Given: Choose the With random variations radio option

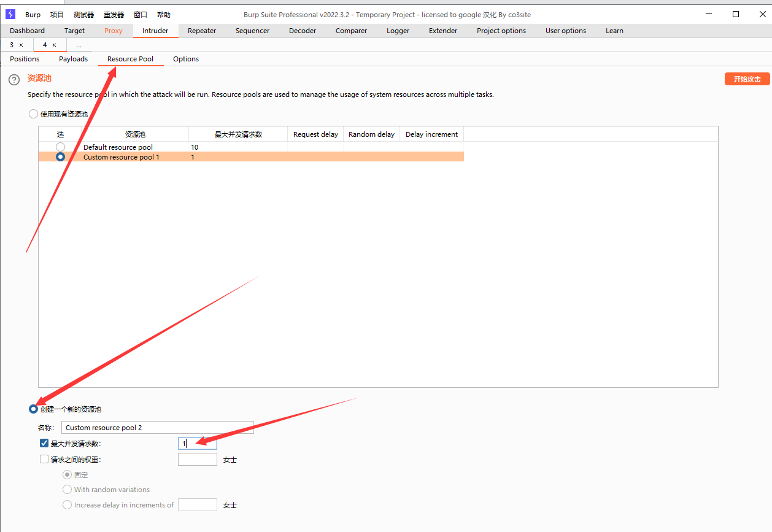Looking at the screenshot, I should [68, 489].
